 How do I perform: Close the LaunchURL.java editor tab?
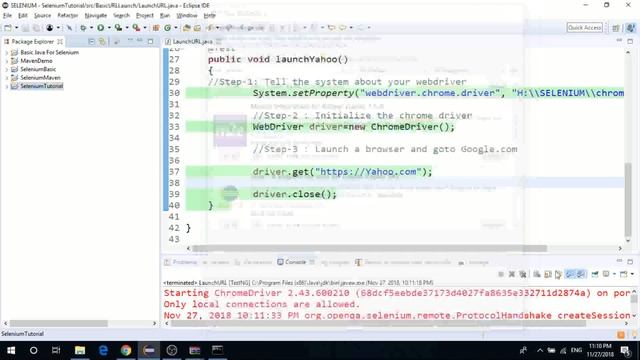tap(218, 42)
